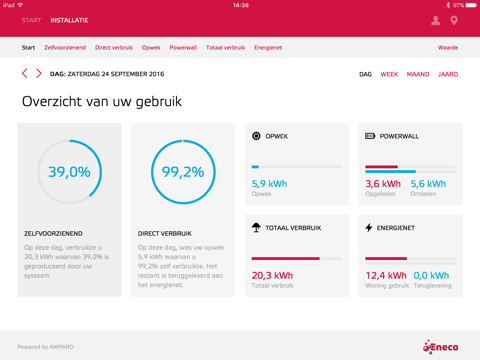This screenshot has width=480, height=360.
Task: Go to START in top bar
Action: coord(31,20)
